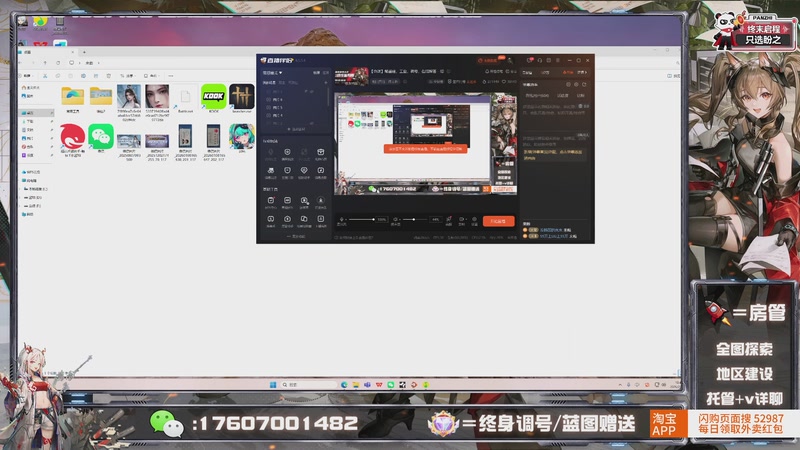Adjust the speaker volume slider
The image size is (800, 450).
(414, 219)
